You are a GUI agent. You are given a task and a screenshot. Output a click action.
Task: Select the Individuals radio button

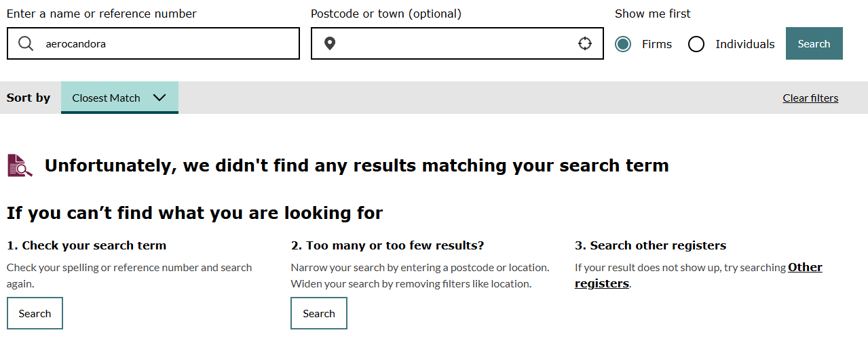(x=696, y=44)
